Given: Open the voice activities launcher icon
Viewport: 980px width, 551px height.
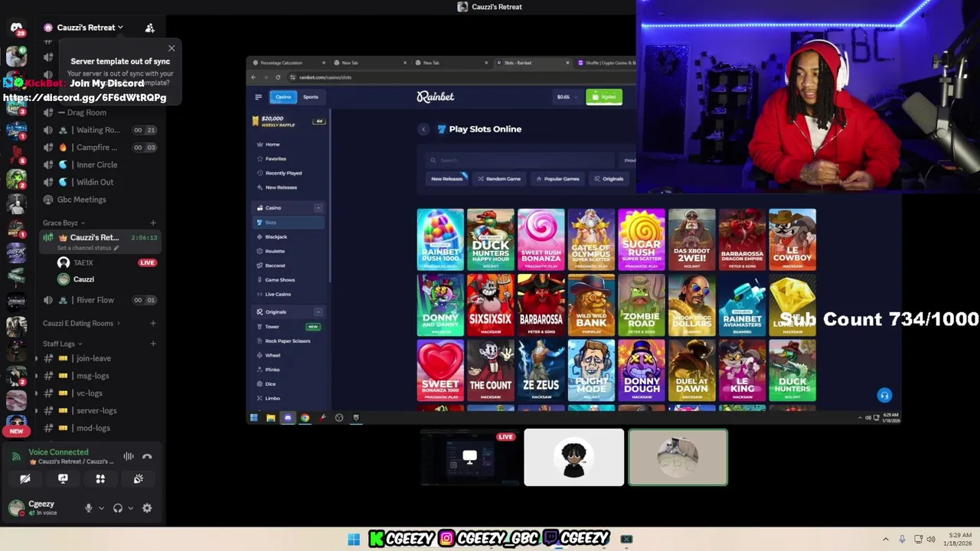Looking at the screenshot, I should pyautogui.click(x=100, y=478).
